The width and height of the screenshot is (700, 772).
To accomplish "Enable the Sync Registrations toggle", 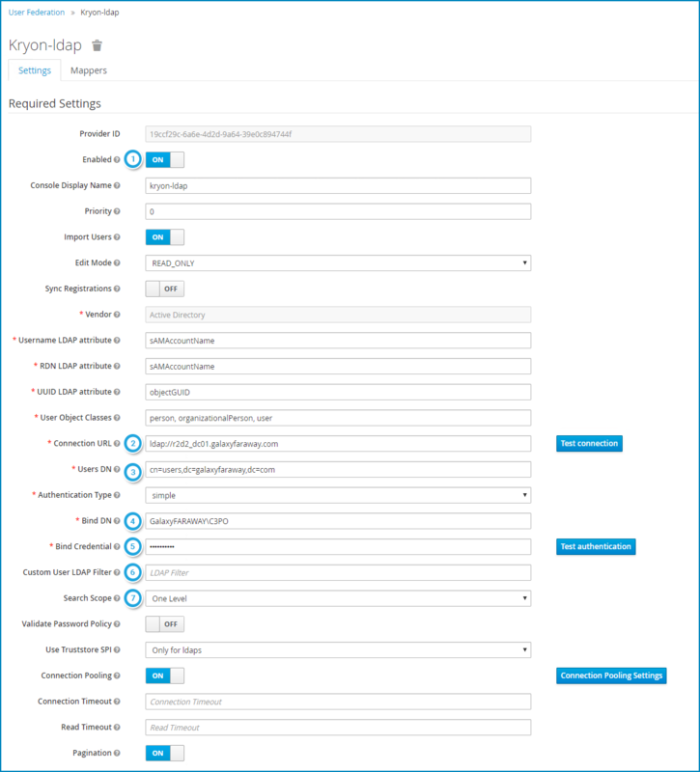I will point(164,289).
